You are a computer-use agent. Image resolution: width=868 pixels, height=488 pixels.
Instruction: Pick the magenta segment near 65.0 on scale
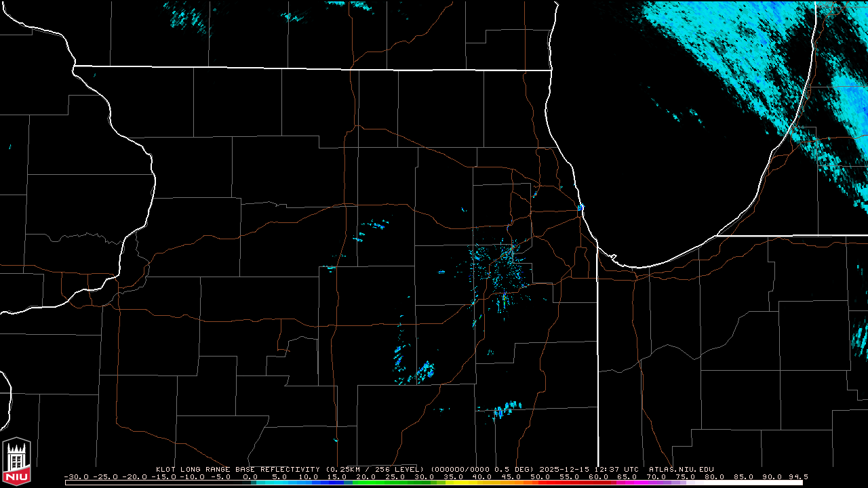coord(626,483)
